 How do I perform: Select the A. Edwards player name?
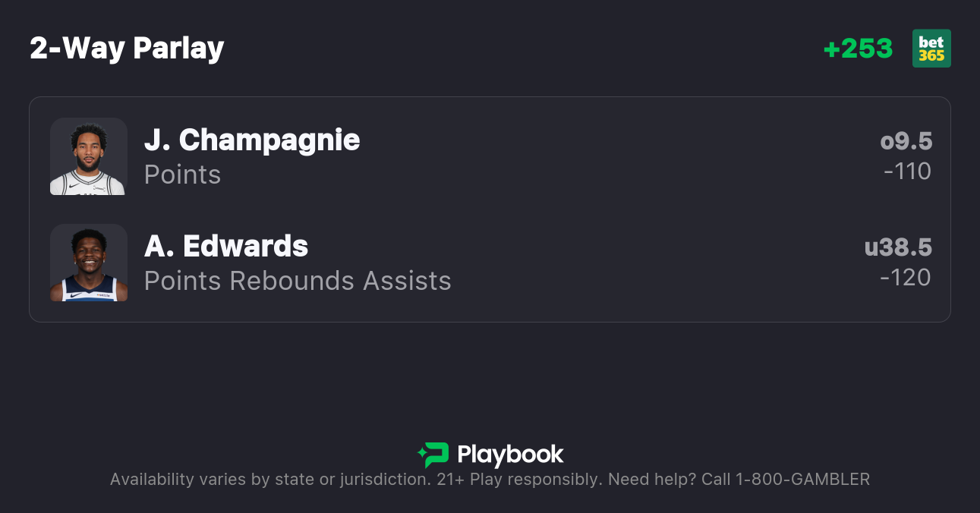[226, 247]
